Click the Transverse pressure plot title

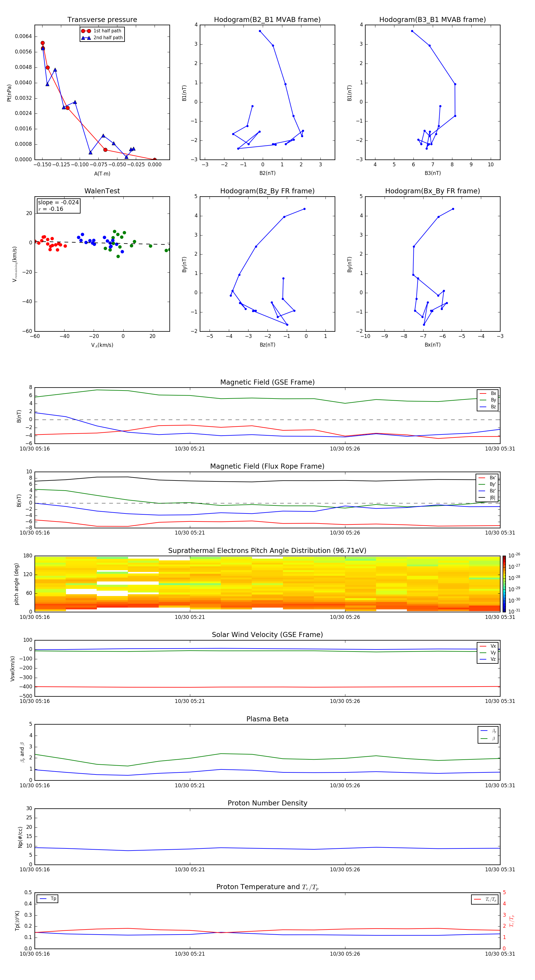coord(102,20)
